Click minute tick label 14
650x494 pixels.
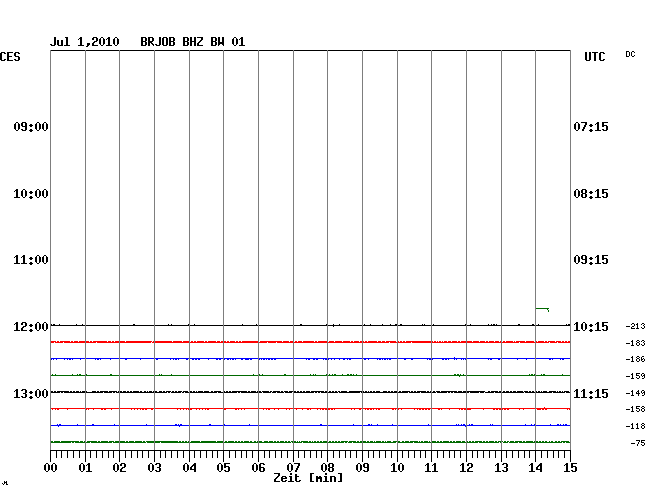tap(536, 468)
